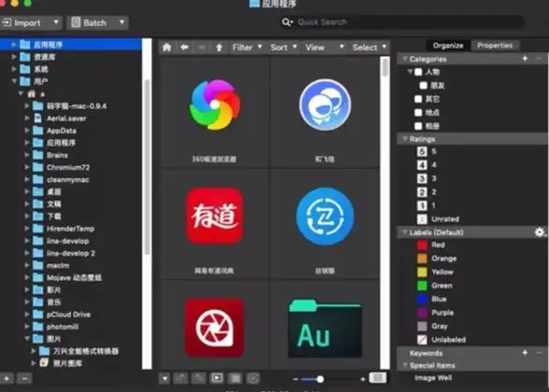Select the iina-develop 2 folder row
Screen dimensions: 549x392
[71, 253]
